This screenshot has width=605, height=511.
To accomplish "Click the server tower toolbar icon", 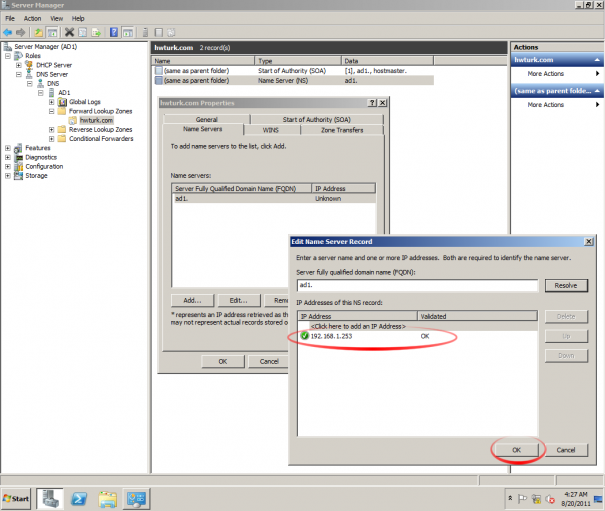I will tap(145, 32).
